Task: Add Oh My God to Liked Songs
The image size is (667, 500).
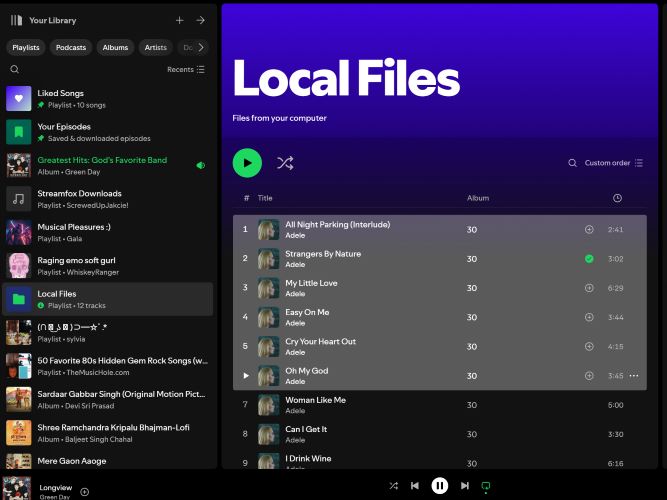Action: tap(589, 376)
